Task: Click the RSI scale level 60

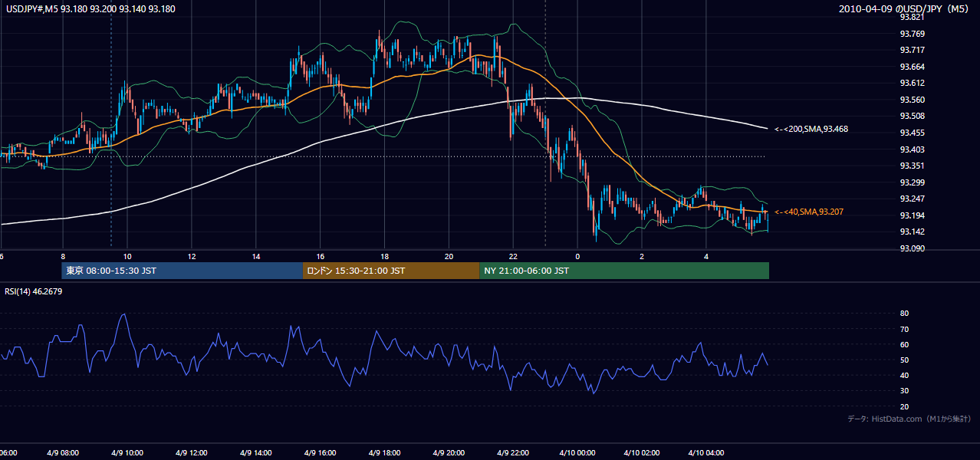Action: 905,344
